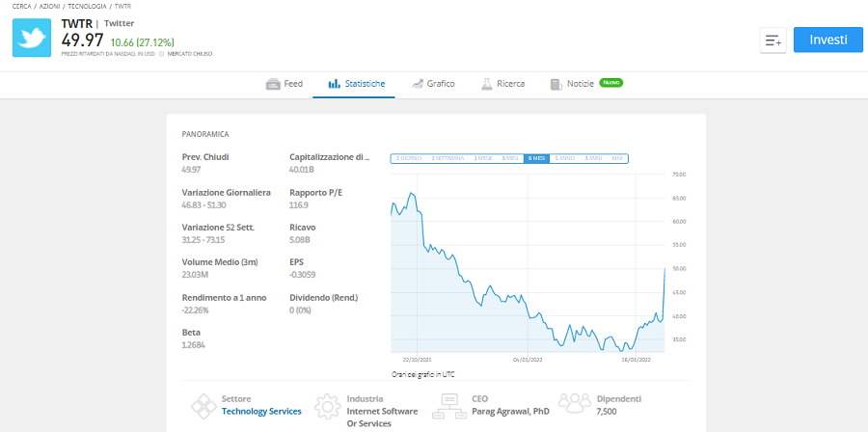
Task: Set chart range to 1 GIORNO
Action: click(409, 158)
